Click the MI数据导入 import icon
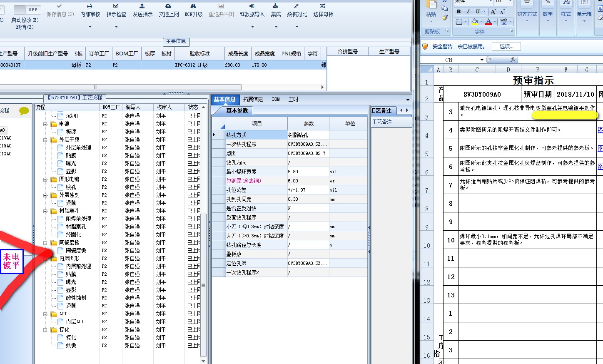 (x=252, y=6)
